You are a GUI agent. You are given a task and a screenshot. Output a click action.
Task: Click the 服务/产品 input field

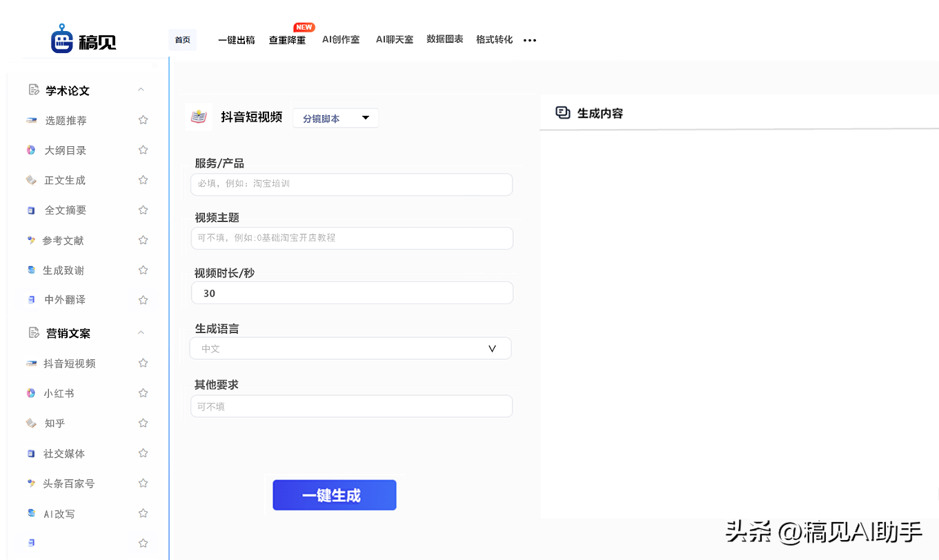pyautogui.click(x=351, y=184)
